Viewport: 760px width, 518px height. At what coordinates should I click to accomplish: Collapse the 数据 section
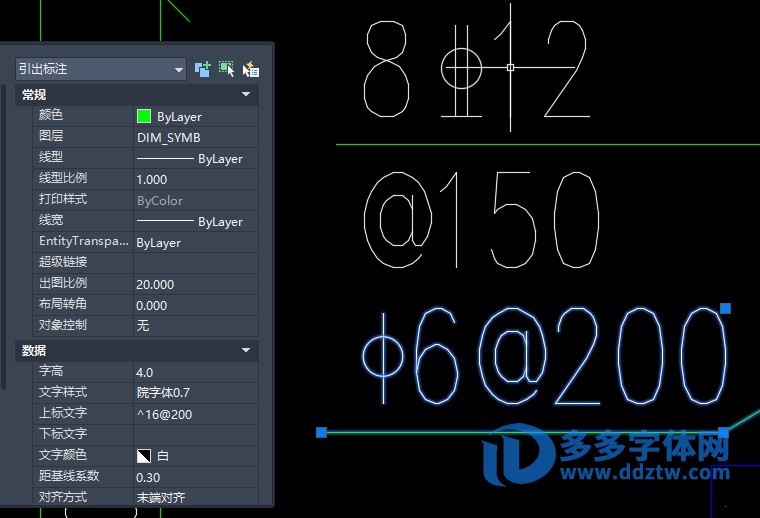[x=246, y=350]
